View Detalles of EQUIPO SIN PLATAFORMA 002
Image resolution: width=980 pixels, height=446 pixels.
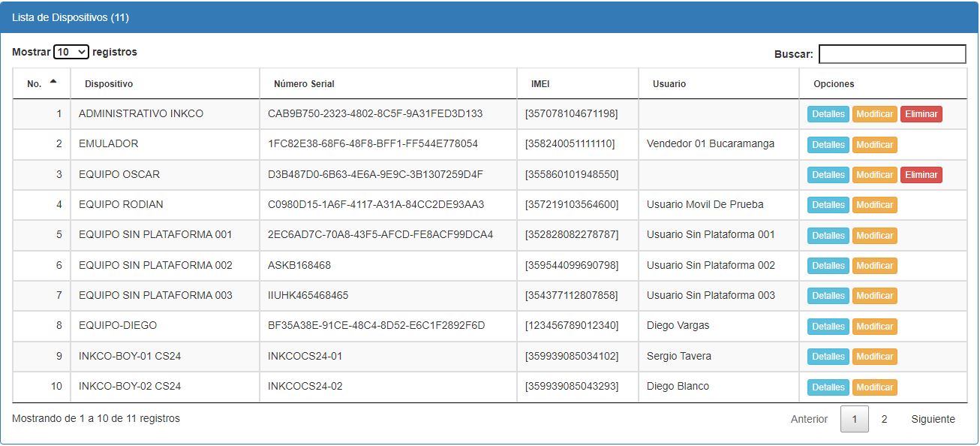click(x=828, y=266)
